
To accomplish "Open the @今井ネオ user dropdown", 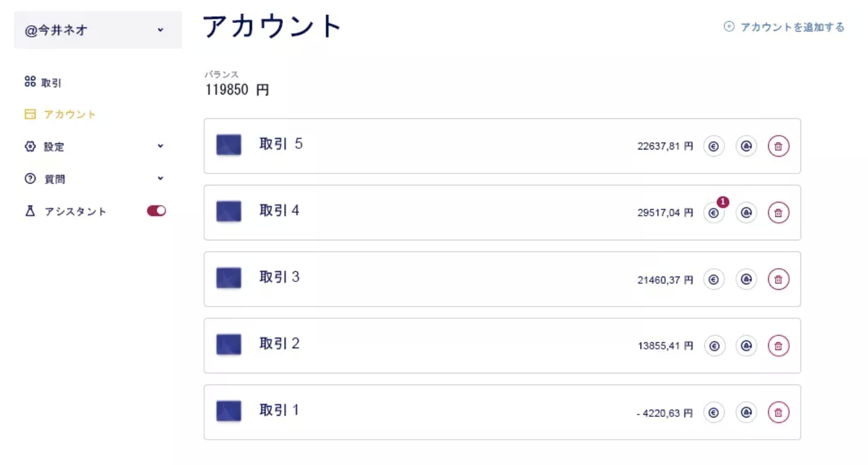I will [x=98, y=30].
